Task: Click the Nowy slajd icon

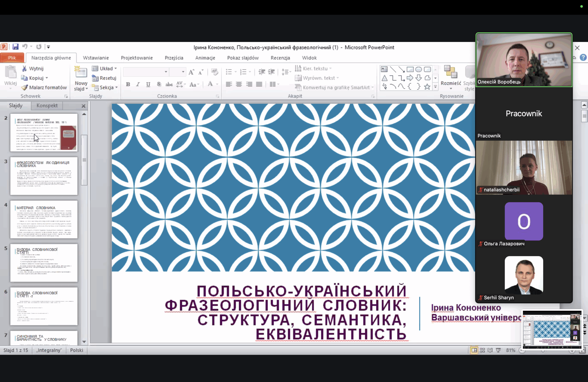Action: click(x=81, y=72)
